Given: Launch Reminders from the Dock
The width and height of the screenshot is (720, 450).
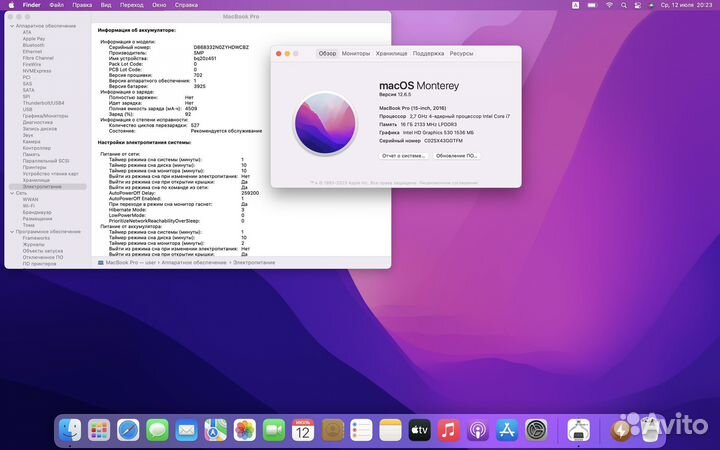Looking at the screenshot, I should coord(361,430).
